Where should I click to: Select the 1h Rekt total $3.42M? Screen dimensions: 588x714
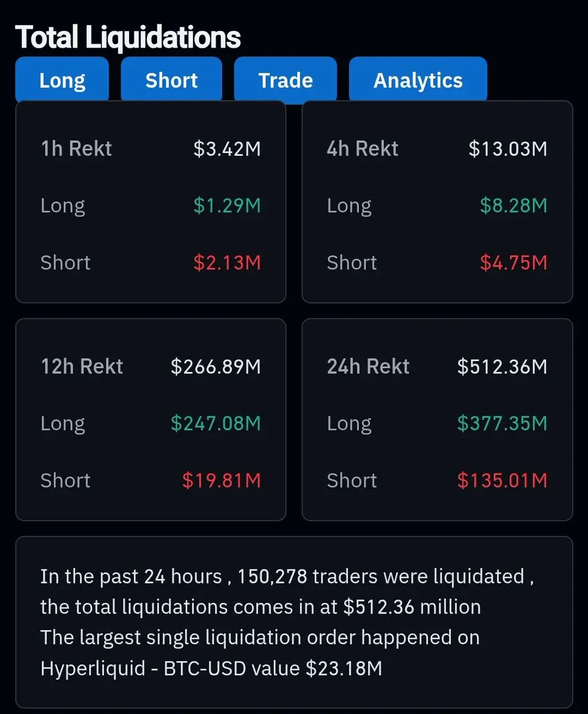pyautogui.click(x=227, y=149)
